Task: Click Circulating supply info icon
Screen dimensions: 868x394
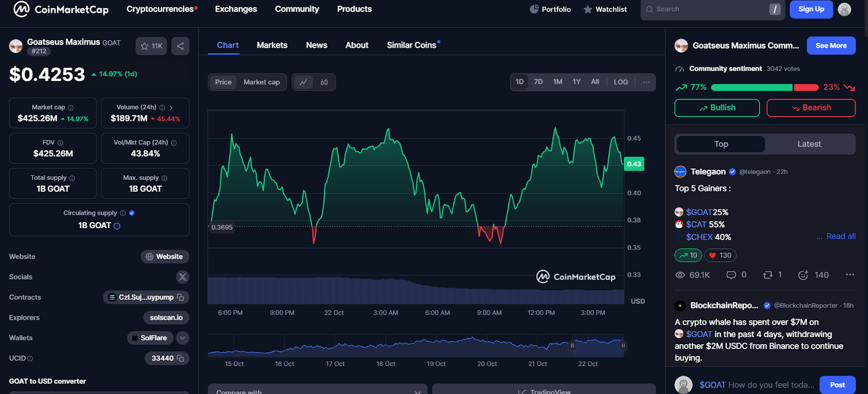Action: point(123,213)
